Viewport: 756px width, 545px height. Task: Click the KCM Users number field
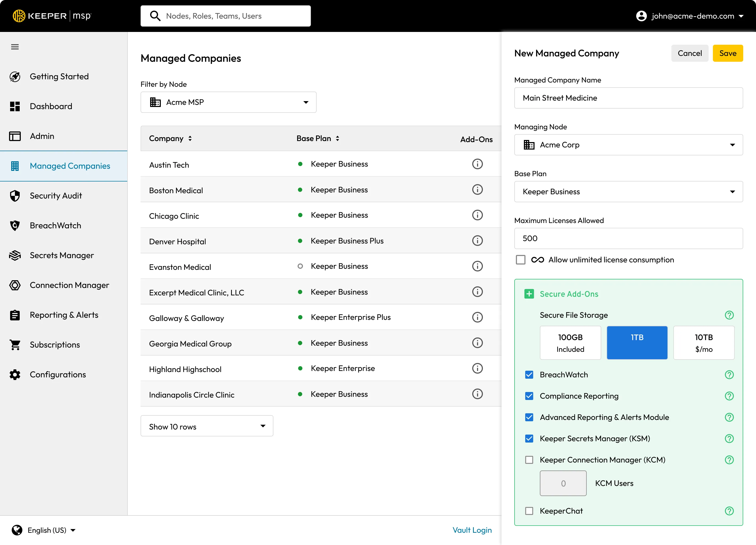pyautogui.click(x=563, y=483)
